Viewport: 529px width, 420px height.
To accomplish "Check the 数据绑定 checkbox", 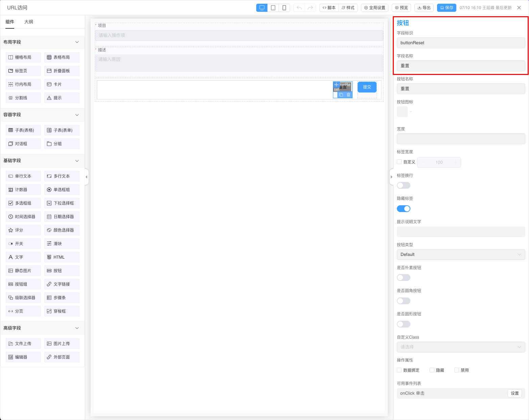I will 399,370.
